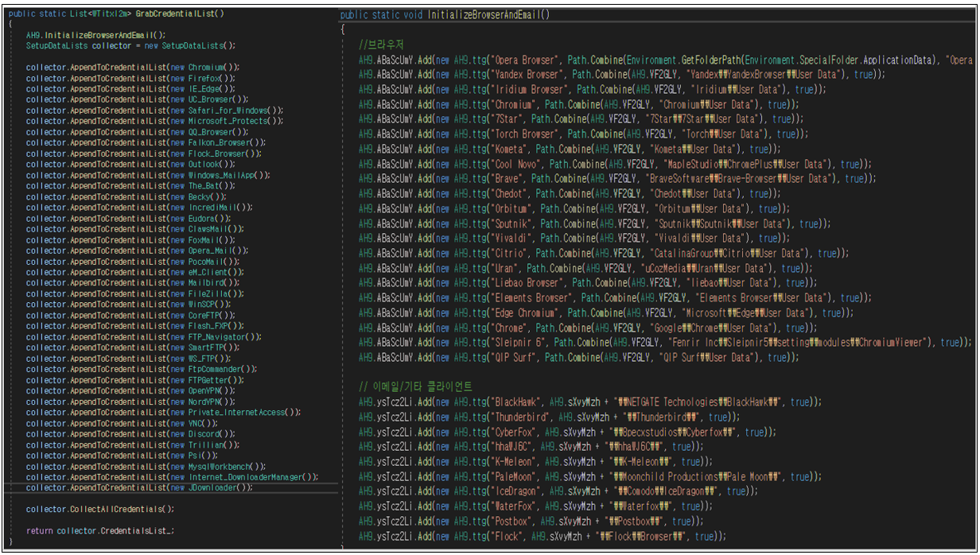
Task: Click the 'new Windows_MailApp()' line
Action: coord(148,175)
